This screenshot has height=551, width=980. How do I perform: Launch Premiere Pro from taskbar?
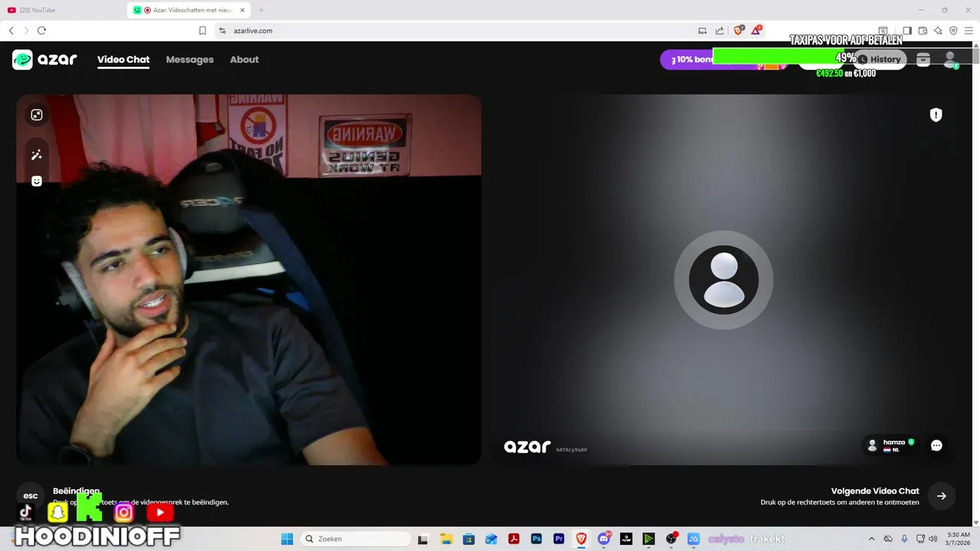(x=559, y=539)
